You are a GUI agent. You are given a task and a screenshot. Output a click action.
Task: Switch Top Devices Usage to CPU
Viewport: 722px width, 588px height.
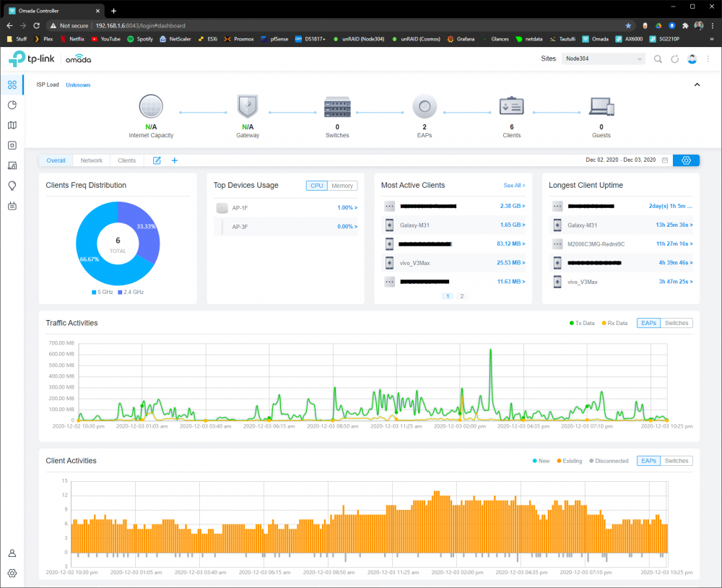click(x=317, y=186)
